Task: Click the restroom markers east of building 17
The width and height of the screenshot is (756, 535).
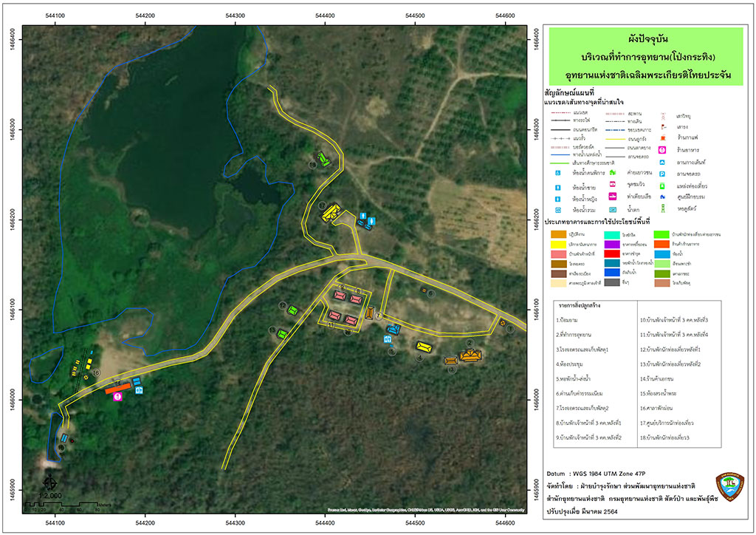Action: (x=367, y=219)
